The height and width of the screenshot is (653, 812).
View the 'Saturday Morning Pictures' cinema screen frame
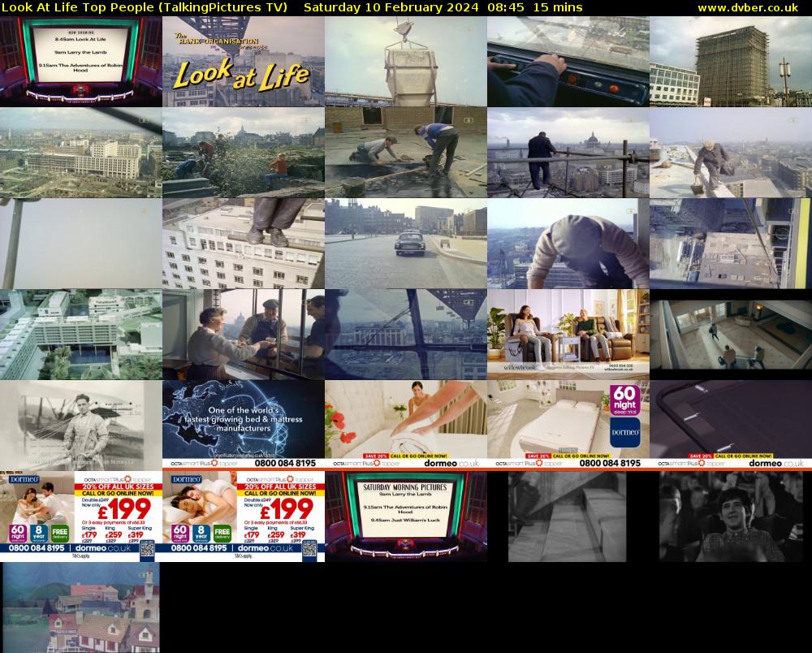406,517
